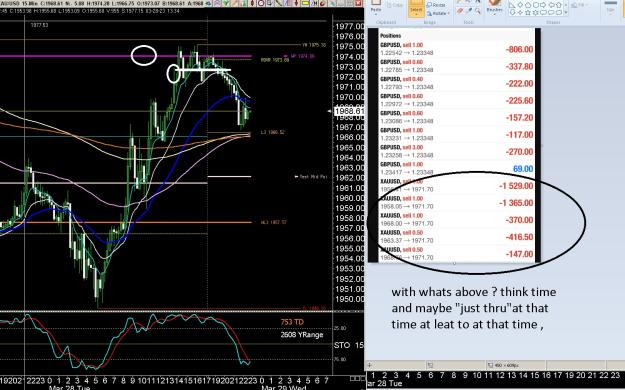Choose the cloud callout shape

[x=559, y=12]
